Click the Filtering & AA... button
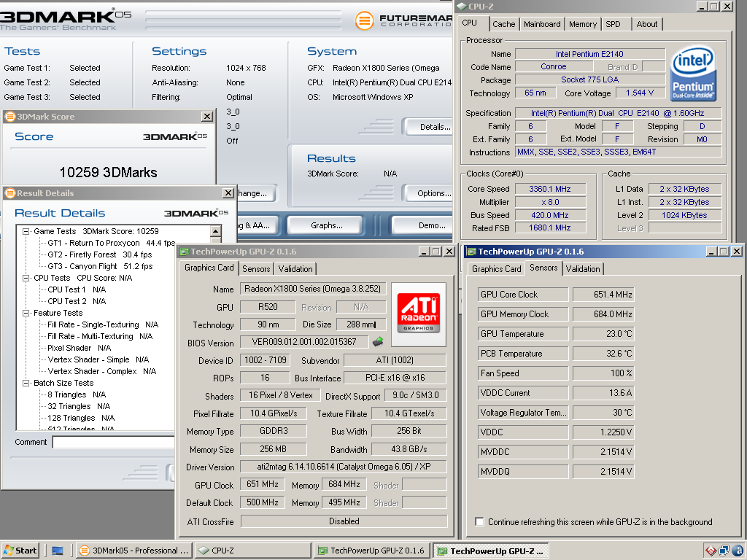Image resolution: width=747 pixels, height=560 pixels. click(258, 225)
